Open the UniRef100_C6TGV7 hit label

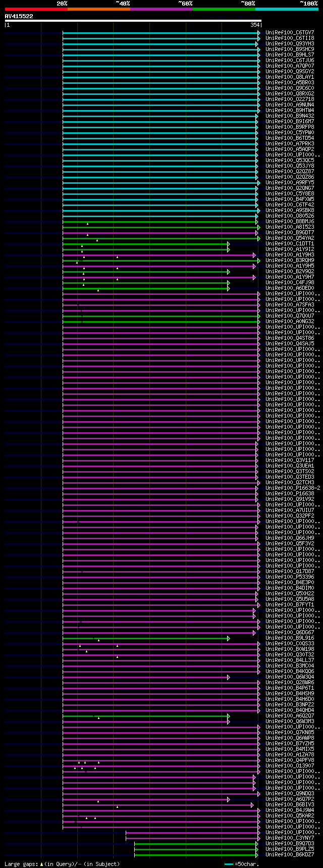[290, 33]
